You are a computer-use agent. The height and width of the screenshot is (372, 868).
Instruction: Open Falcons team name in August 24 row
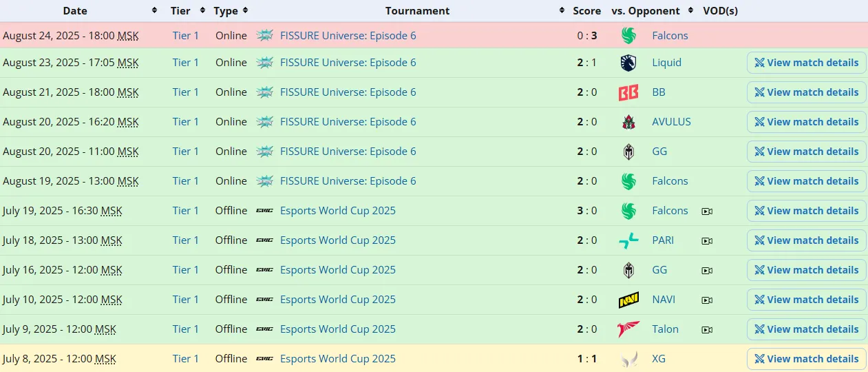(x=670, y=36)
